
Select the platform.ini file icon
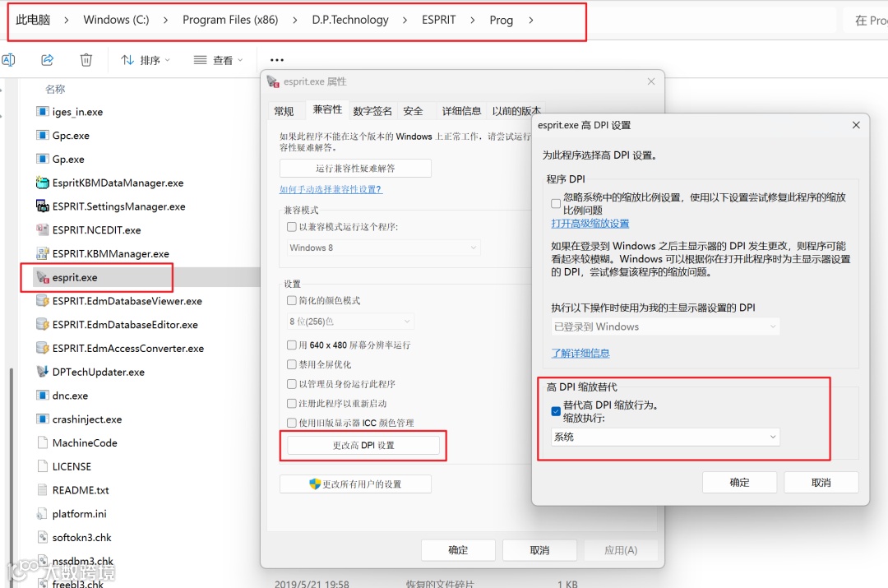[x=43, y=514]
